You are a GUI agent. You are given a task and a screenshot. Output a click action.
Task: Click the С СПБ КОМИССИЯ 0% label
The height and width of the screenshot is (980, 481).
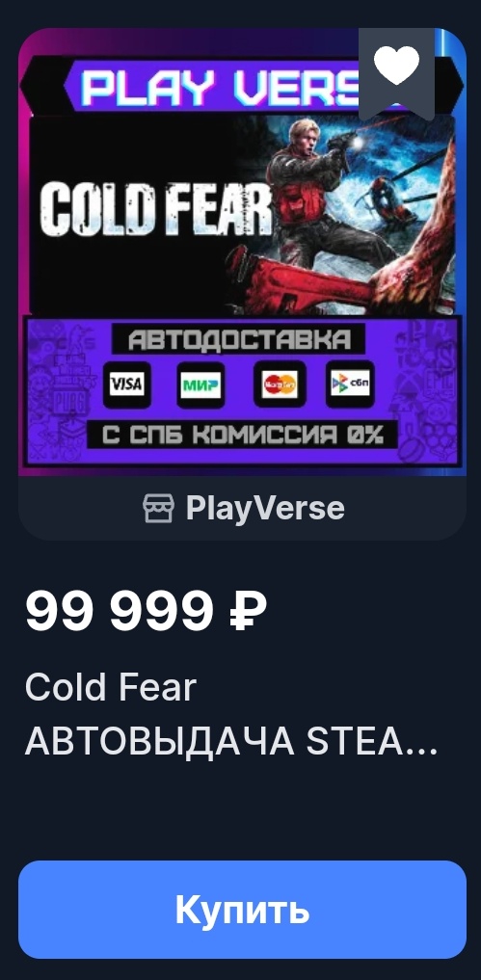pyautogui.click(x=241, y=435)
